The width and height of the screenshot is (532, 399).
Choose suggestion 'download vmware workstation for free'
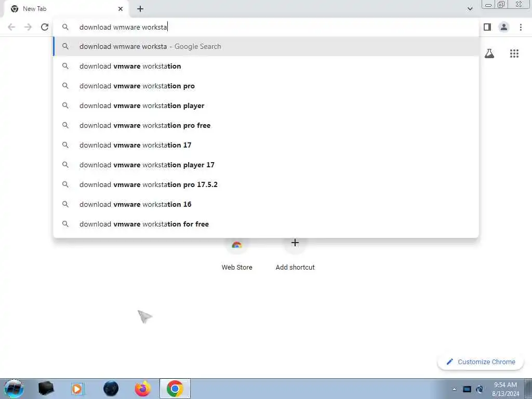click(x=266, y=224)
